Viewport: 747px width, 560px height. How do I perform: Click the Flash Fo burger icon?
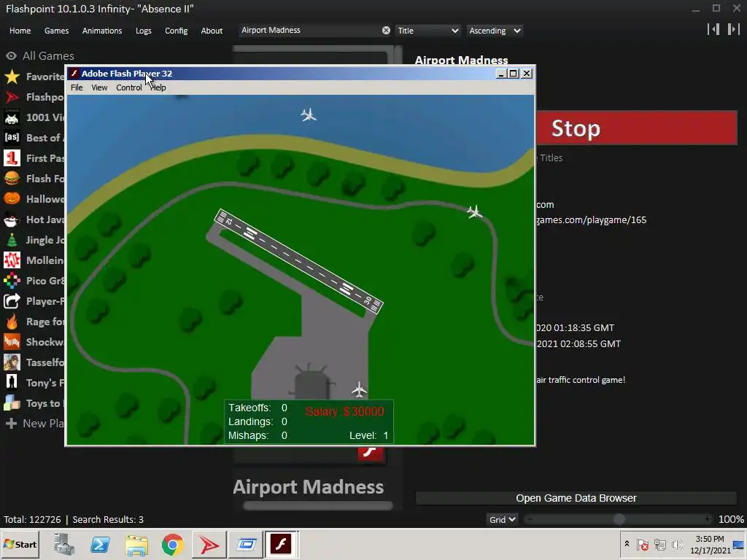(x=12, y=179)
